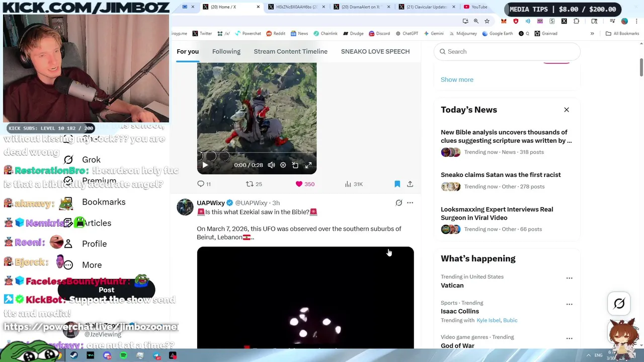Click the Post button in the sidebar
644x362 pixels.
point(106,290)
